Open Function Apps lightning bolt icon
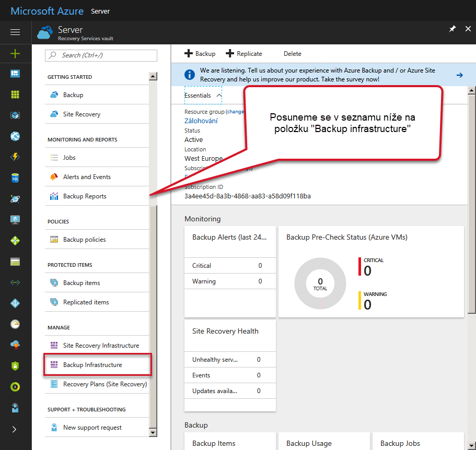This screenshot has width=476, height=450. click(15, 157)
